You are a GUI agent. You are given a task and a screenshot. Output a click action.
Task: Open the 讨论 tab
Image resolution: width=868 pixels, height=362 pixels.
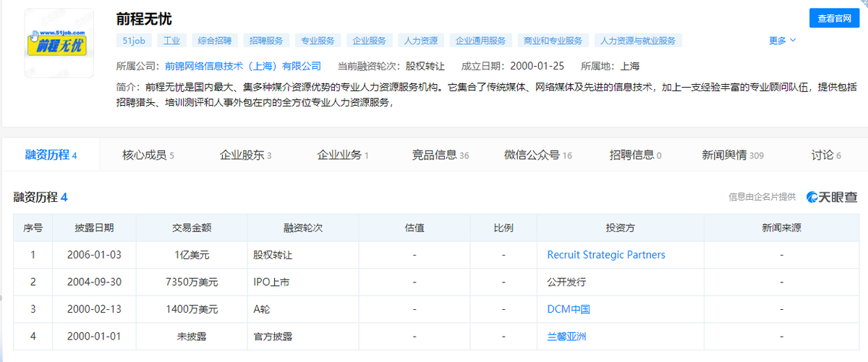coord(826,155)
